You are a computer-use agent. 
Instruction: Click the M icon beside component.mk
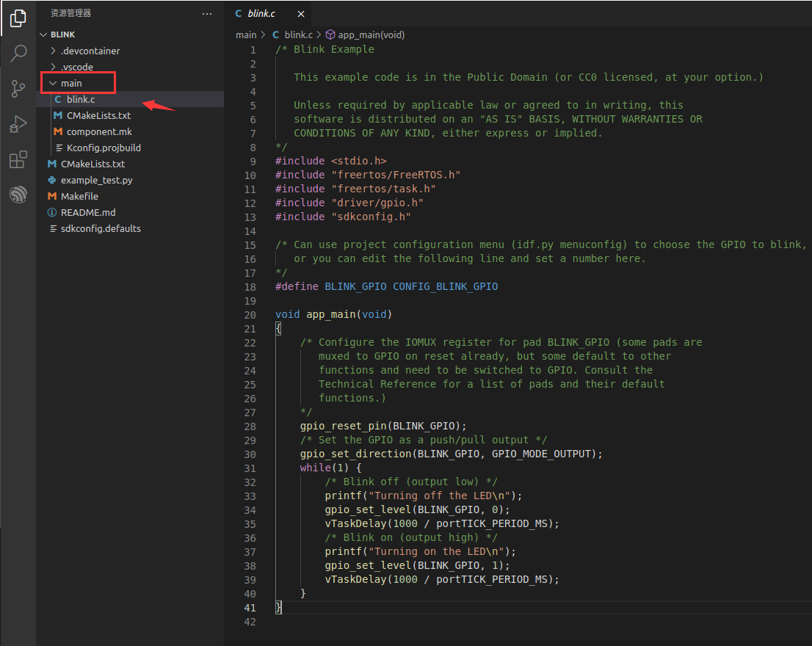58,131
